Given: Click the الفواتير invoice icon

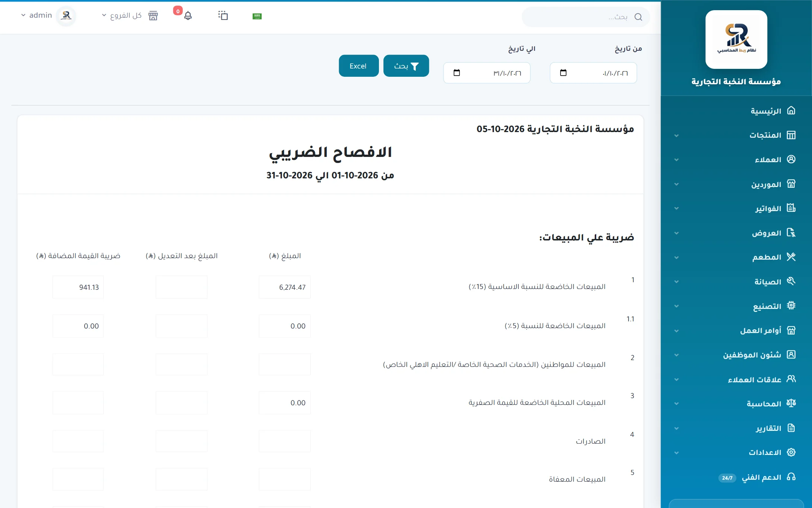Looking at the screenshot, I should [x=791, y=208].
